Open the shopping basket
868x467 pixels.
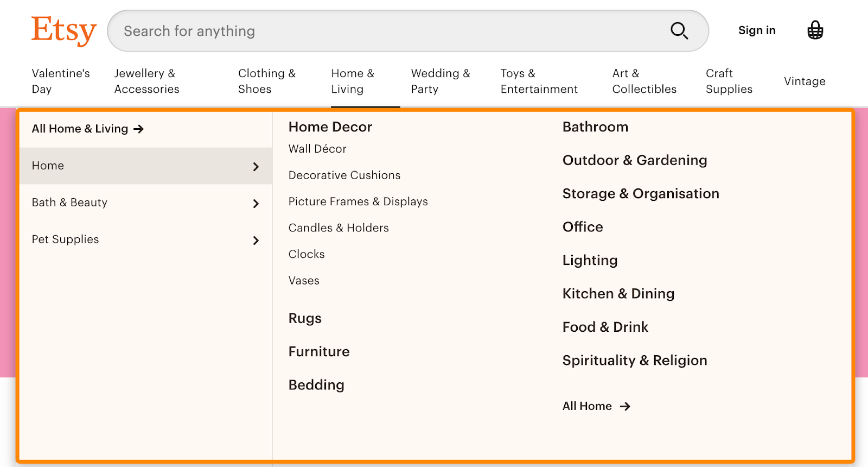[815, 30]
